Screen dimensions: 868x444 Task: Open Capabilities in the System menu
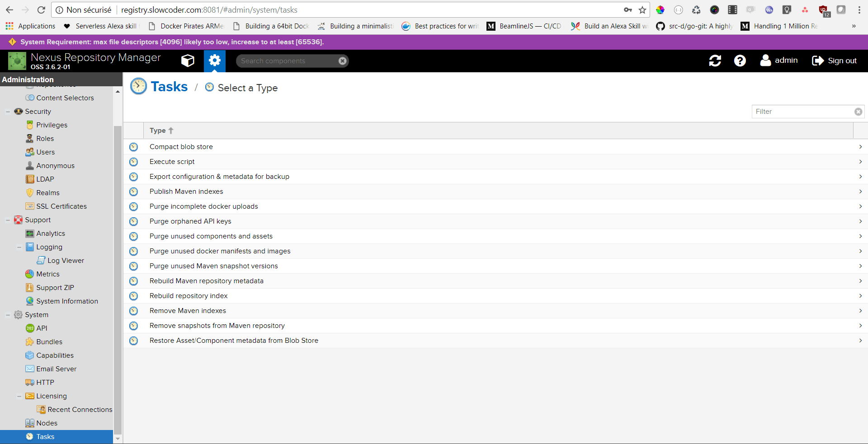55,355
